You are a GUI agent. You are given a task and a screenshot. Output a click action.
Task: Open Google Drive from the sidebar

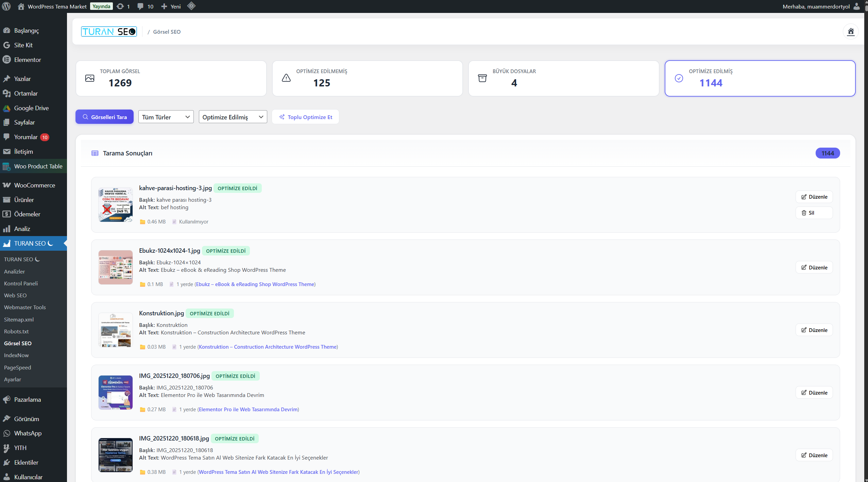31,108
